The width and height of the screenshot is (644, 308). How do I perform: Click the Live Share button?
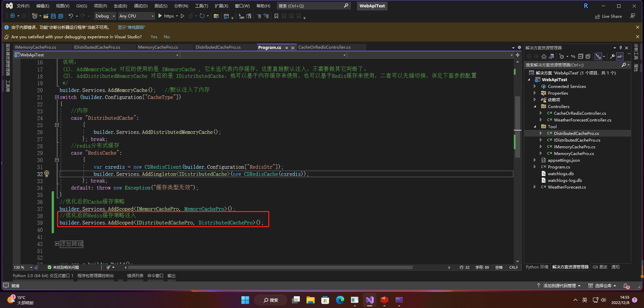coord(608,16)
